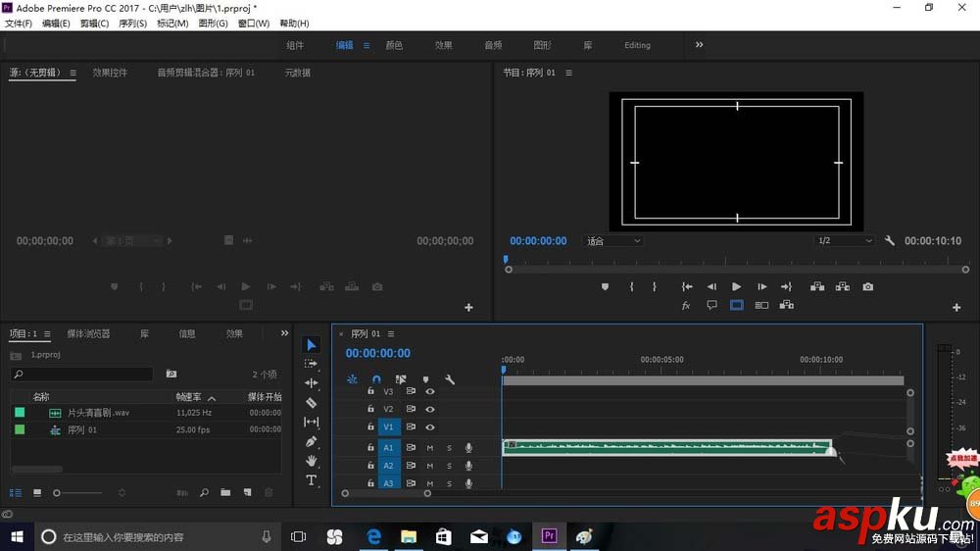Image resolution: width=980 pixels, height=551 pixels.
Task: Step back one frame in Program monitor
Action: click(x=711, y=286)
